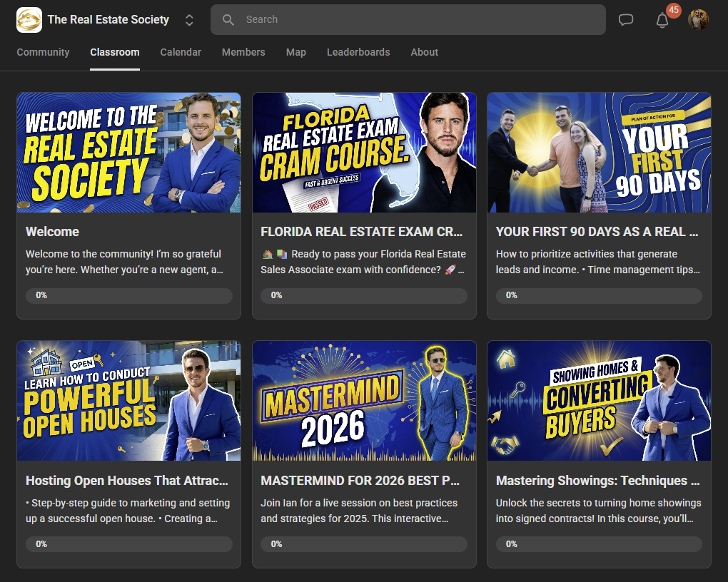The width and height of the screenshot is (728, 582).
Task: Open the notifications bell icon
Action: [x=662, y=21]
